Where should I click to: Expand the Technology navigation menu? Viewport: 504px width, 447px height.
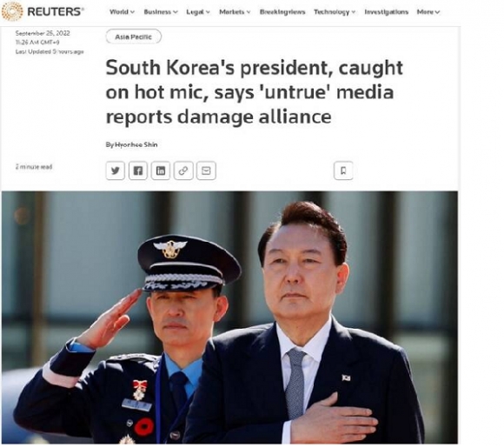(x=335, y=12)
